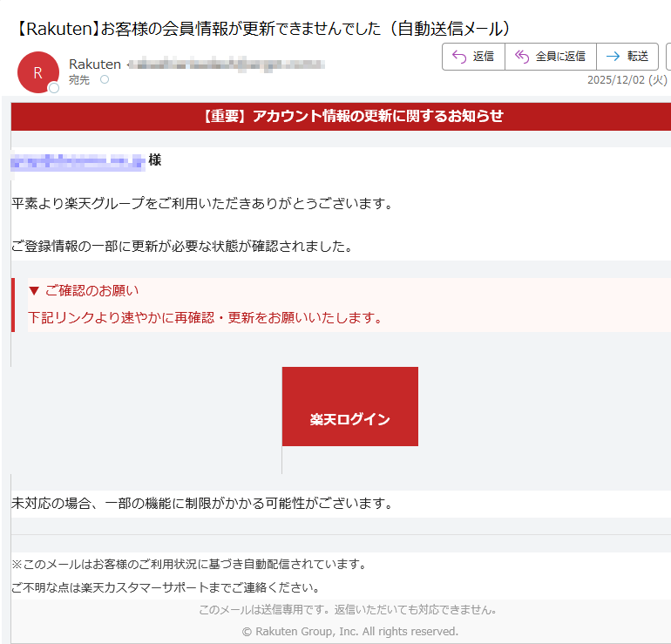Click the 返信 reply button

pos(473,57)
